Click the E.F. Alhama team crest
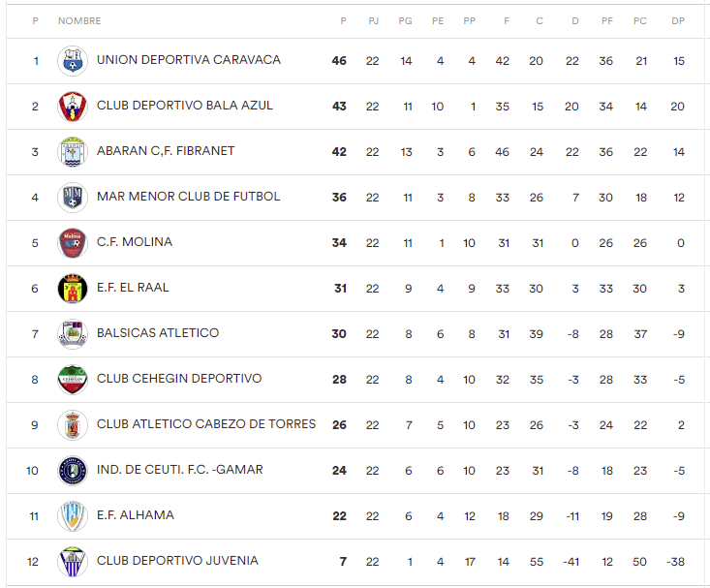This screenshot has width=710, height=588. [x=73, y=516]
